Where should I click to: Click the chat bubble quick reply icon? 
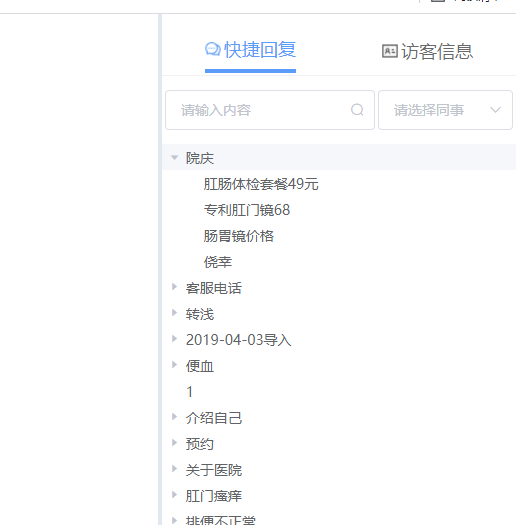[213, 50]
